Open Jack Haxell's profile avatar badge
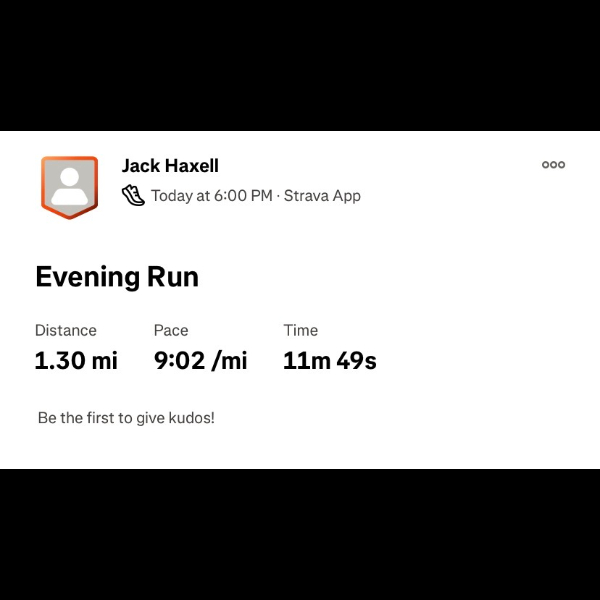Viewport: 600px width, 600px height. 70,188
